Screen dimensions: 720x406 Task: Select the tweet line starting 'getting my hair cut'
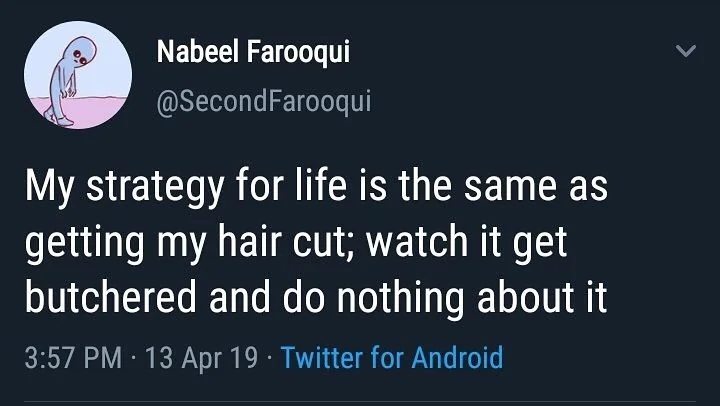coord(296,242)
